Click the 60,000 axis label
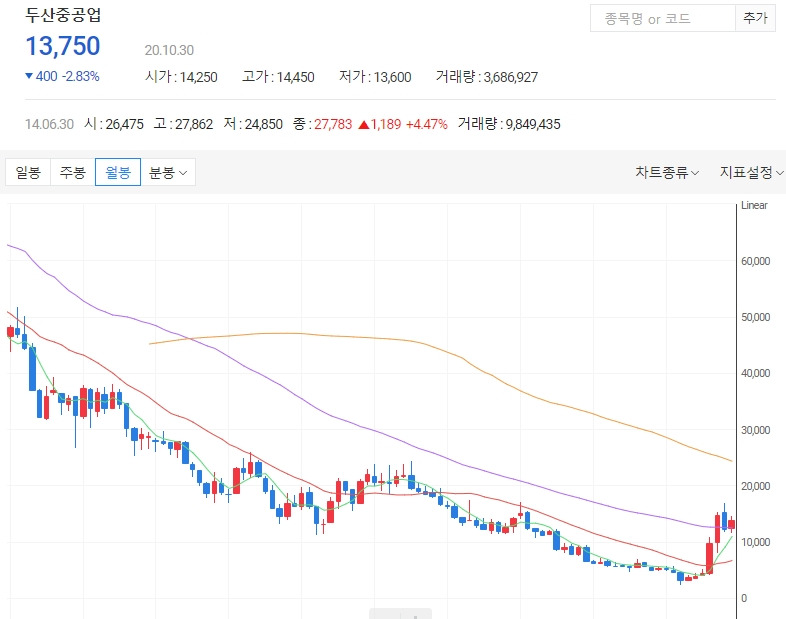 (x=755, y=261)
